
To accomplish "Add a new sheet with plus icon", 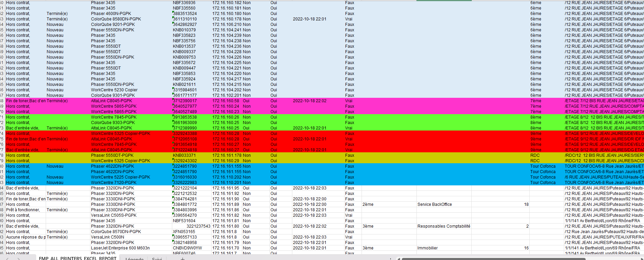I will 182,259.
